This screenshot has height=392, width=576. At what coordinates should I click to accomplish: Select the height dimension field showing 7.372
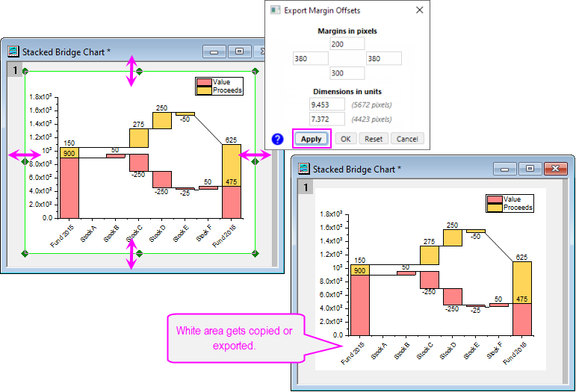327,119
